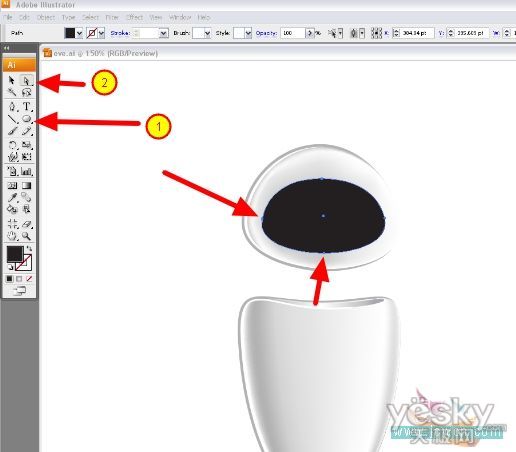Choose the Magic Wand tool

(12, 92)
